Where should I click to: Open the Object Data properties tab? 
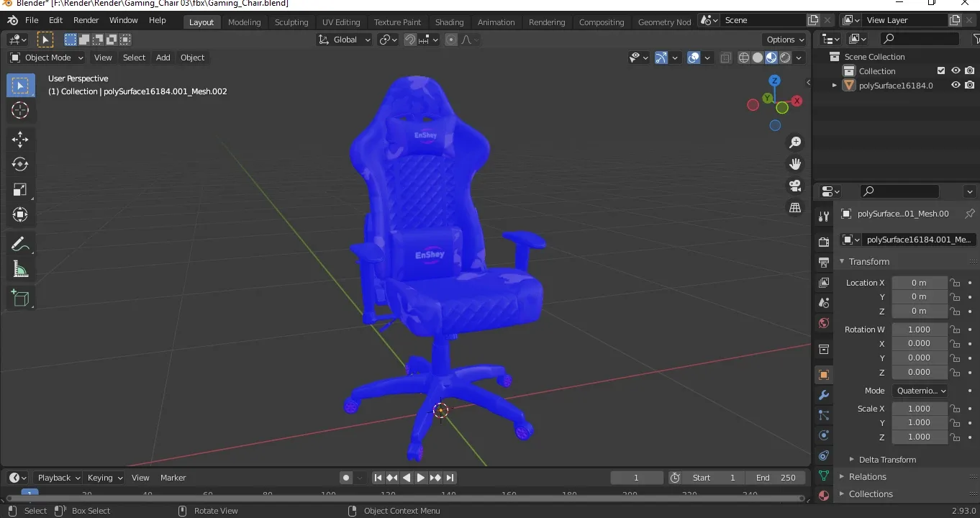point(824,476)
